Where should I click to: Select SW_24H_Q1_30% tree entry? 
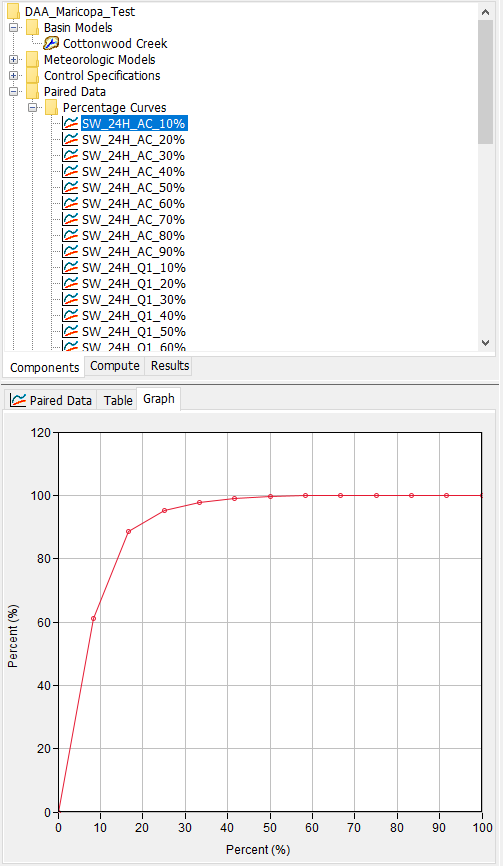pos(133,300)
